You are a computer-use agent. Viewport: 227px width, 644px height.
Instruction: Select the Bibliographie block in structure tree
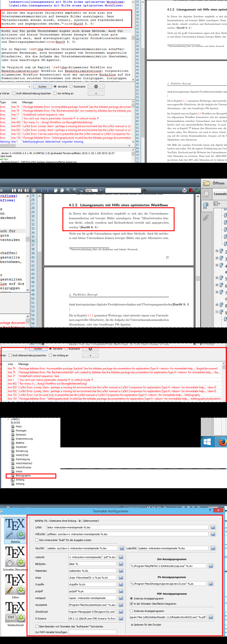point(23,476)
